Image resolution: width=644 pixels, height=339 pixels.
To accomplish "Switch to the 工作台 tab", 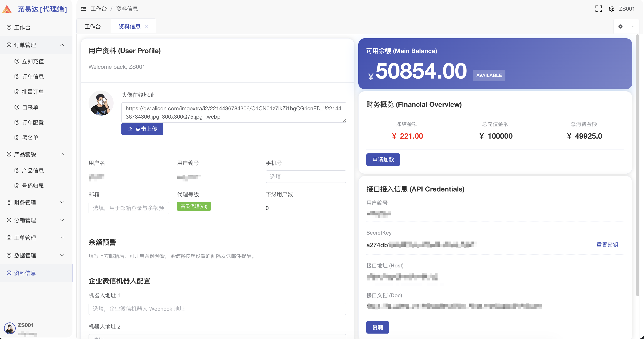I will tap(93, 27).
